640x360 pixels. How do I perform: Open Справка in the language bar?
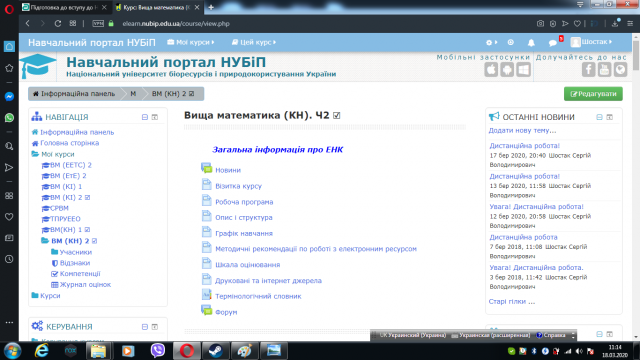(x=551, y=335)
